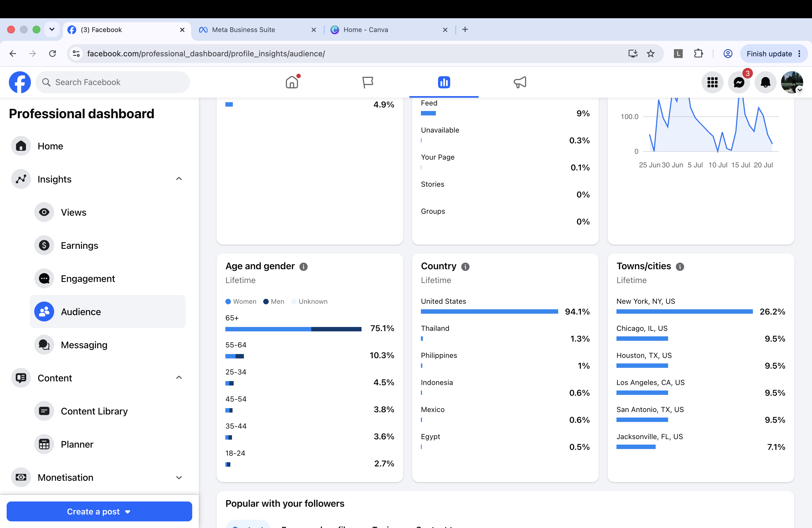The image size is (812, 528).
Task: Show info for Towns/cities card
Action: click(680, 267)
